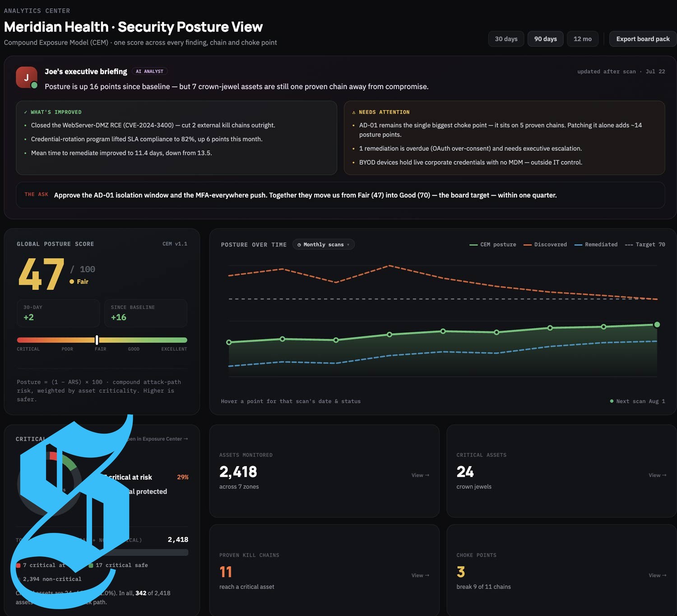Click the blue S logo overlay
Viewport: 677px width, 616px height.
pos(72,511)
